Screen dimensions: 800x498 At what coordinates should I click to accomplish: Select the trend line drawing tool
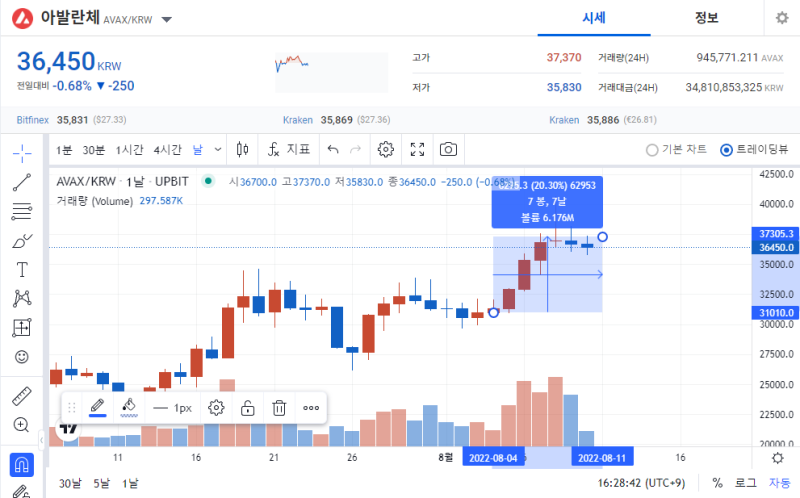point(21,182)
